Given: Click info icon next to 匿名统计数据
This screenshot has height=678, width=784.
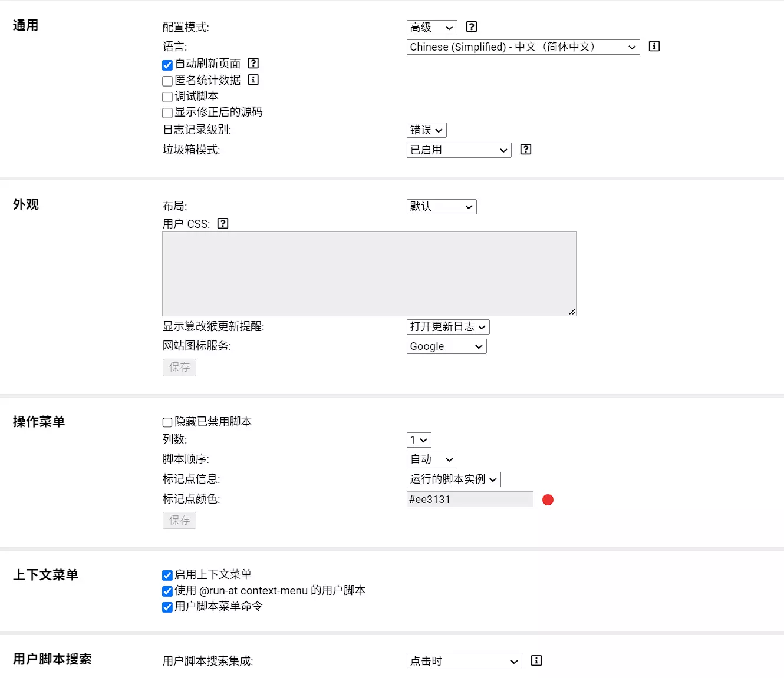Looking at the screenshot, I should click(x=253, y=80).
